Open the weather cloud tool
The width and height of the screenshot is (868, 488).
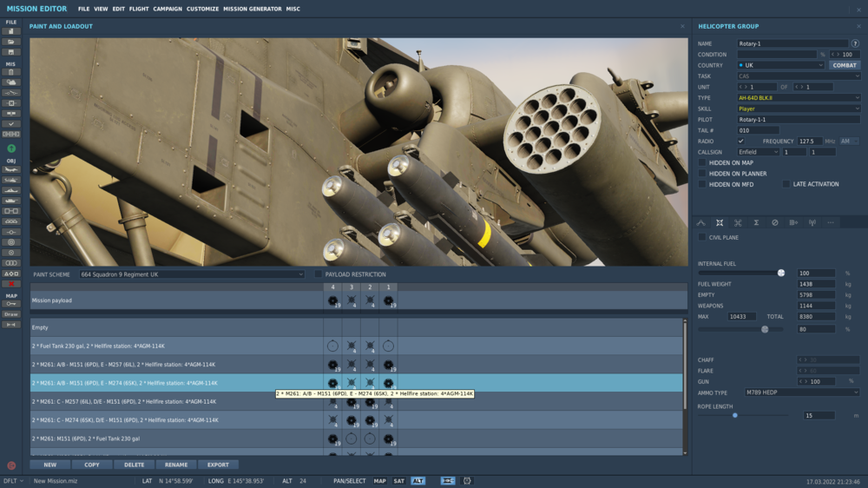tap(10, 82)
